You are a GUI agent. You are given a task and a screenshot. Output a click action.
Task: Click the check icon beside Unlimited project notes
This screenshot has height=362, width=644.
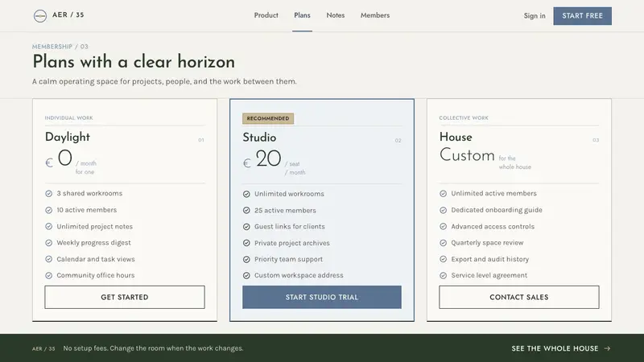coord(49,227)
